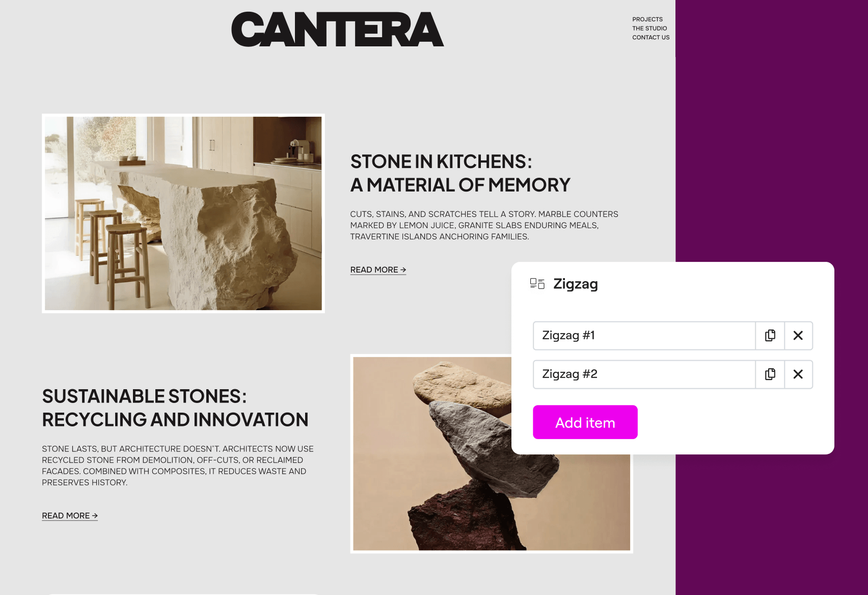Remove the Zigzag #1 item
This screenshot has width=868, height=595.
[x=798, y=336]
